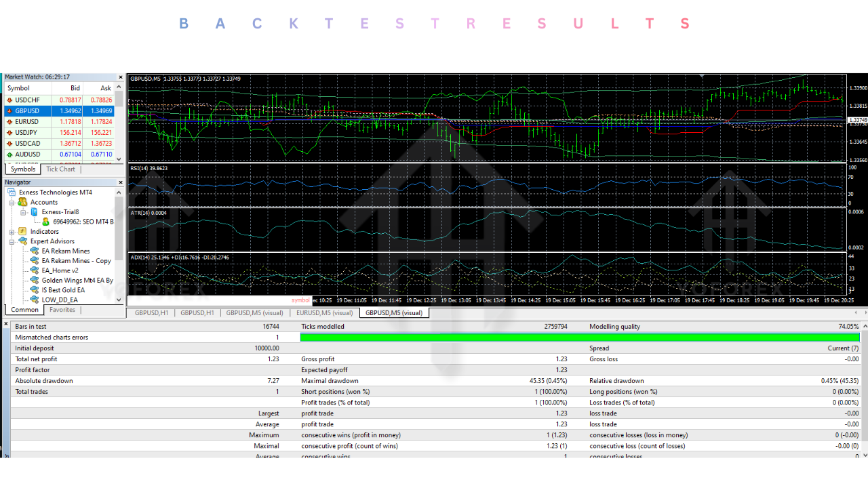The image size is (868, 488).
Task: Click the Accounts group icon in Navigator
Action: 22,203
